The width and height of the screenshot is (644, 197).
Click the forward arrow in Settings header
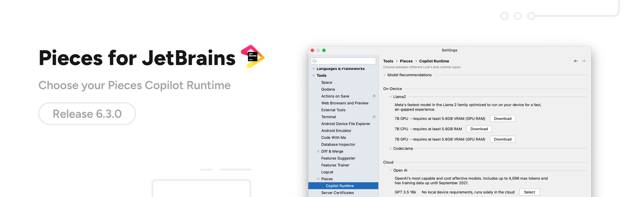(583, 61)
